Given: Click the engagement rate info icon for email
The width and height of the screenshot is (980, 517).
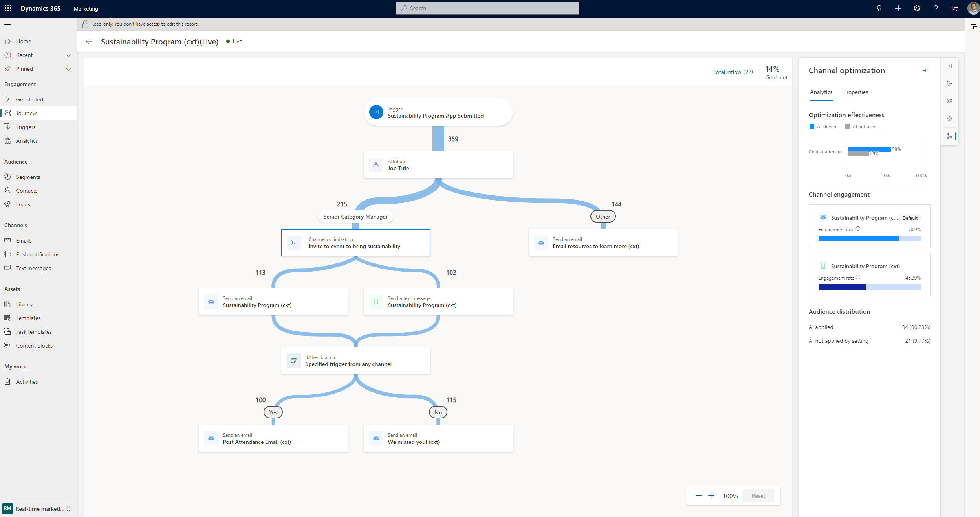Looking at the screenshot, I should [858, 229].
